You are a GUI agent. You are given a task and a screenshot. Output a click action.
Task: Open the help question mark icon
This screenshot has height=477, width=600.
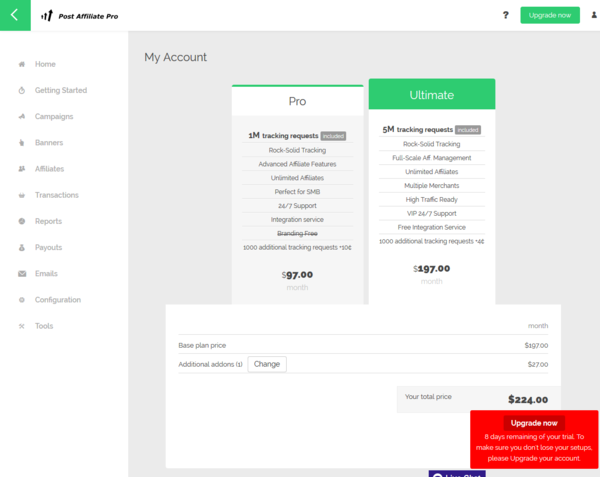tap(505, 15)
